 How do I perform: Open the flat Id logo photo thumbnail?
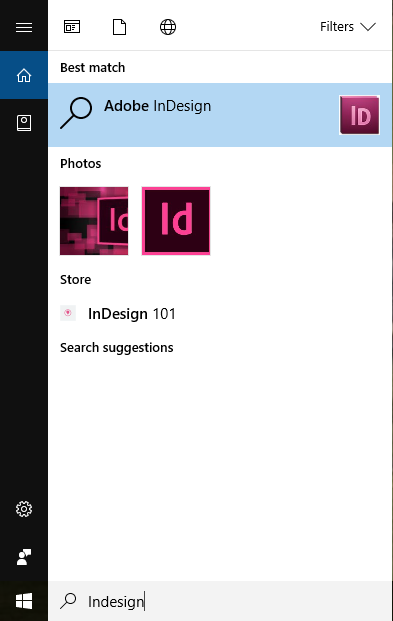pos(176,221)
